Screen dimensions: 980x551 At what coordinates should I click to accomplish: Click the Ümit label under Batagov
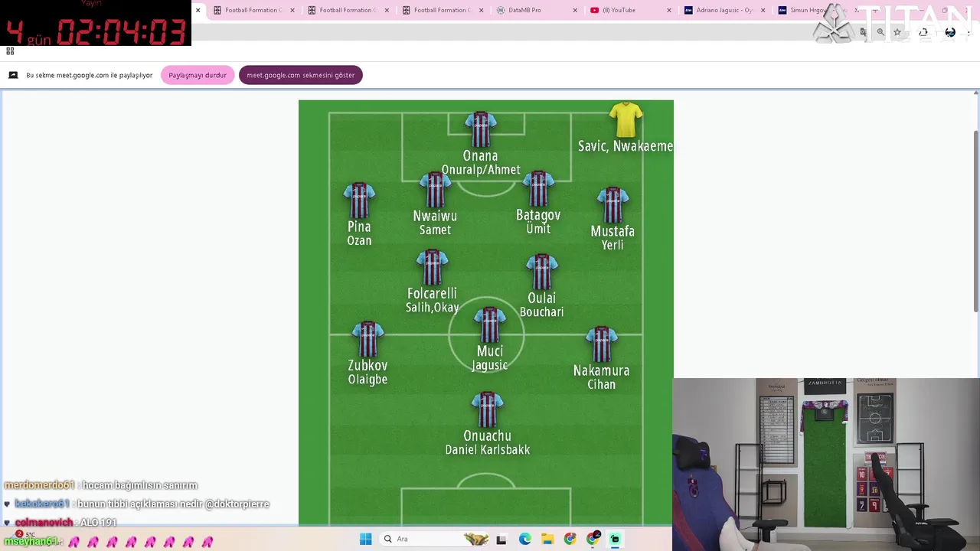pos(538,228)
